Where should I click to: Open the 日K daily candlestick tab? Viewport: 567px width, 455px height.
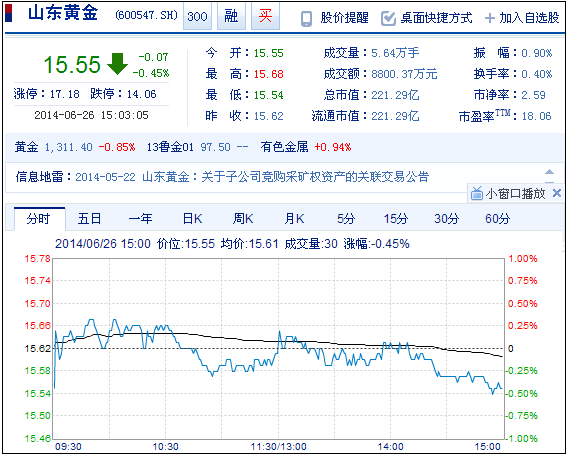[x=192, y=219]
